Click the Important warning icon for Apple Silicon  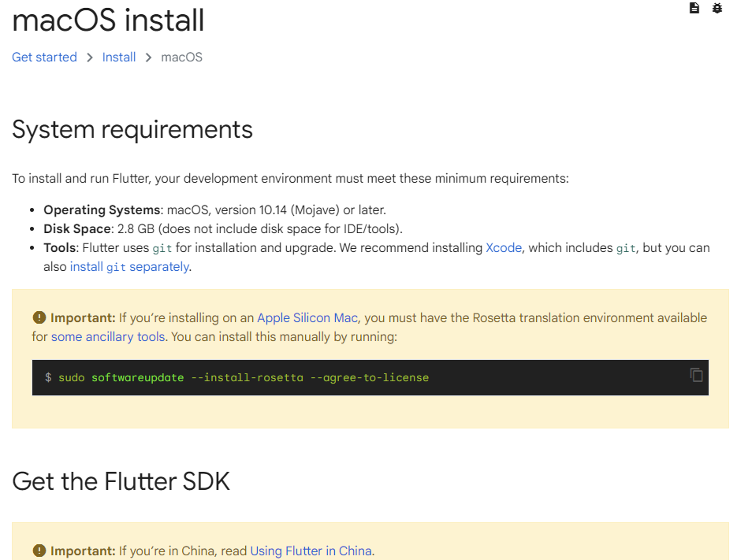[39, 317]
